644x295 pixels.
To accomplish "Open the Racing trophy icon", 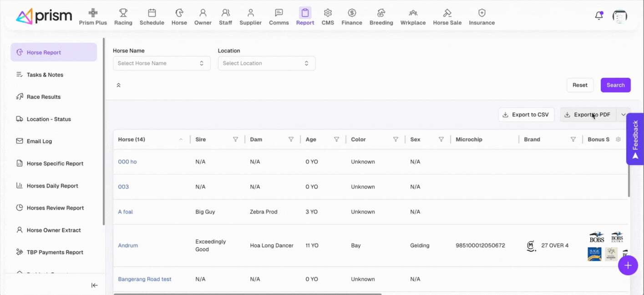I will pos(123,13).
